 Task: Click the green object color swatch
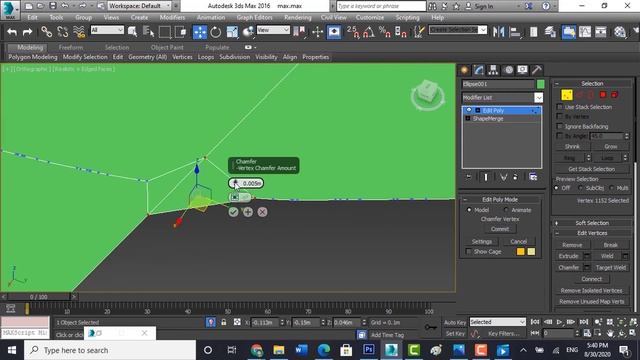click(540, 84)
